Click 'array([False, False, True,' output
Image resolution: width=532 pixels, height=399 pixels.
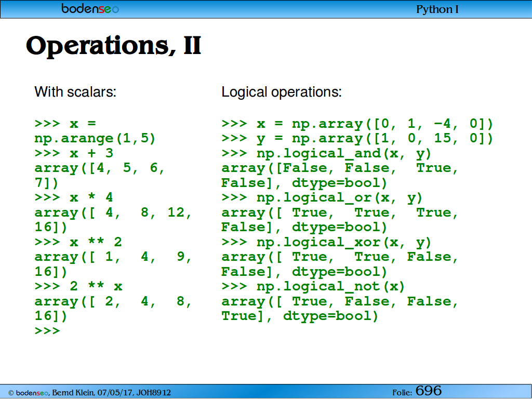[x=340, y=168]
